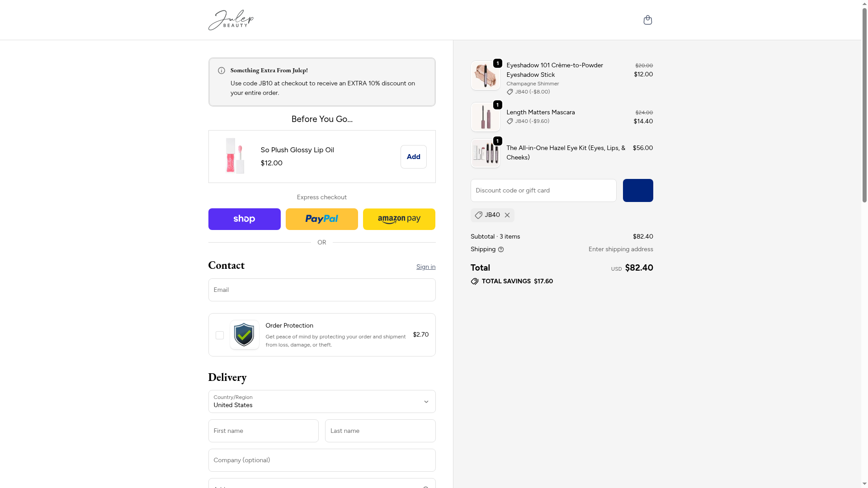Click the shipping help question mark icon
This screenshot has height=488, width=868.
pyautogui.click(x=501, y=249)
